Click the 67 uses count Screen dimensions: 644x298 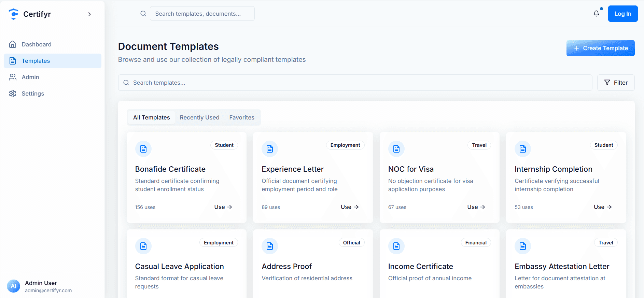(397, 207)
